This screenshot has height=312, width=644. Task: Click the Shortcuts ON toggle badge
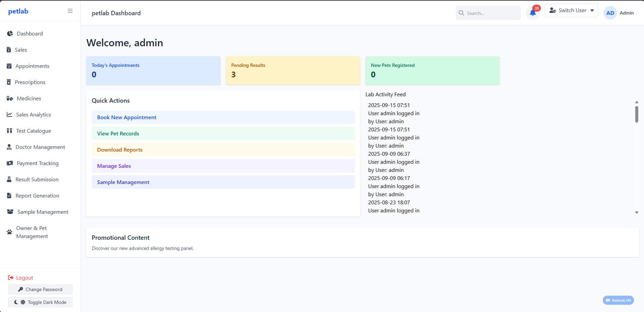click(x=618, y=300)
